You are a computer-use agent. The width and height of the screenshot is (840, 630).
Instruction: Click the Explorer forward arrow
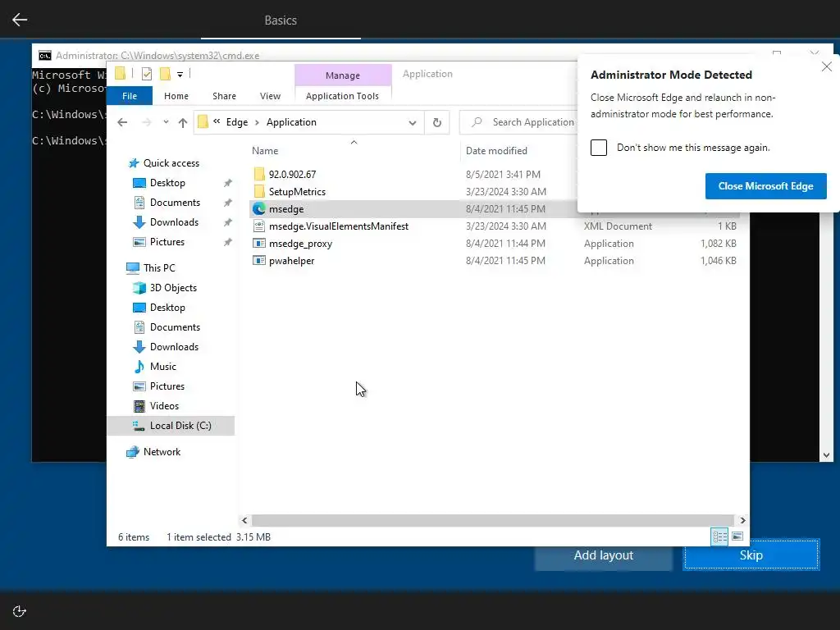(x=146, y=122)
